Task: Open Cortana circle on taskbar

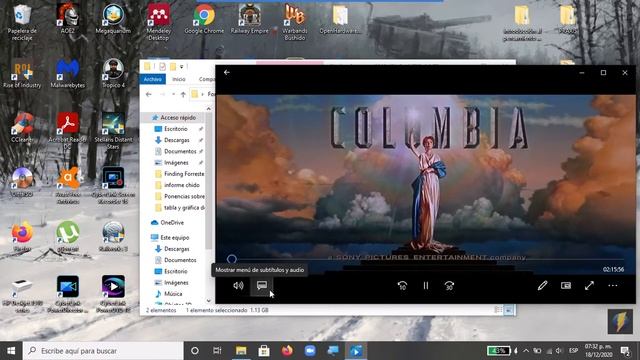Action: pos(195,351)
